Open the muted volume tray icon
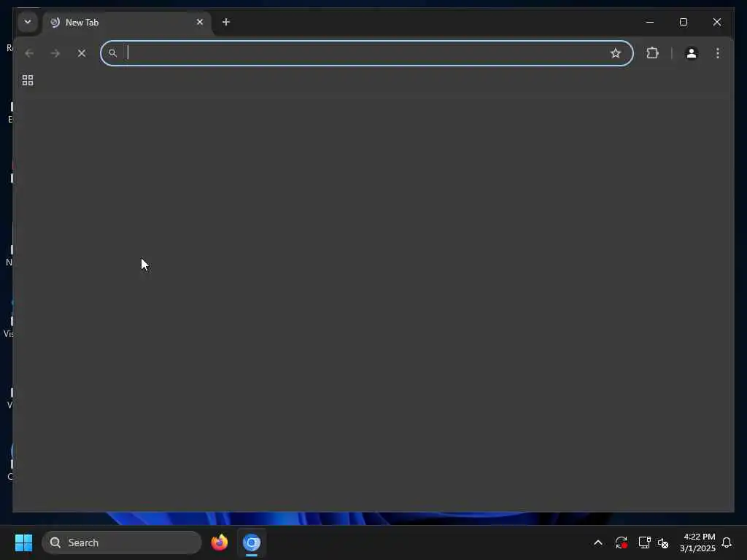Screen dimensions: 747x560 click(x=662, y=542)
